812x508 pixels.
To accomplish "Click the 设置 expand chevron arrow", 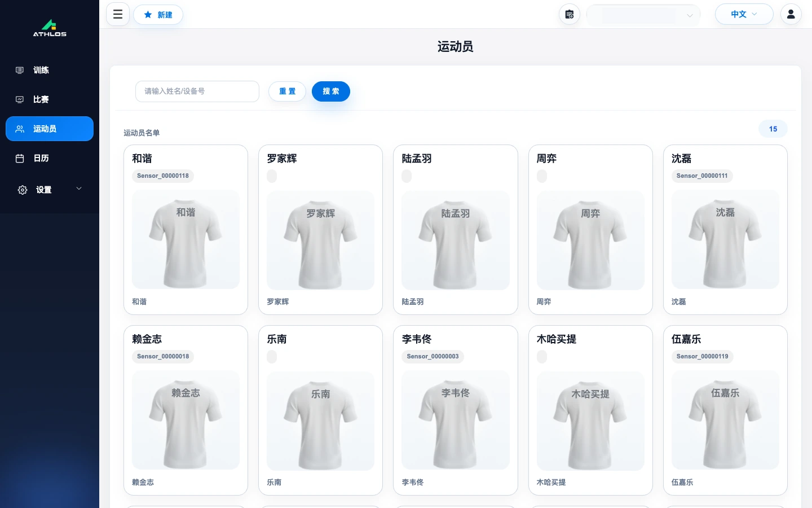I will [x=79, y=189].
